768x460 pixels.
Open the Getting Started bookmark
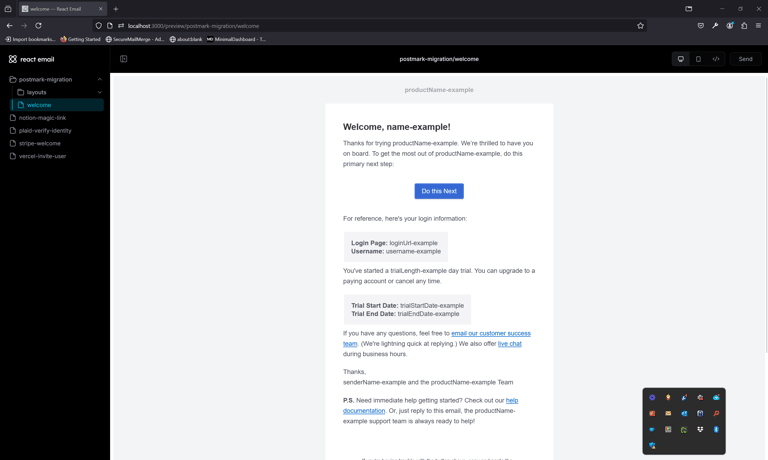pos(81,39)
